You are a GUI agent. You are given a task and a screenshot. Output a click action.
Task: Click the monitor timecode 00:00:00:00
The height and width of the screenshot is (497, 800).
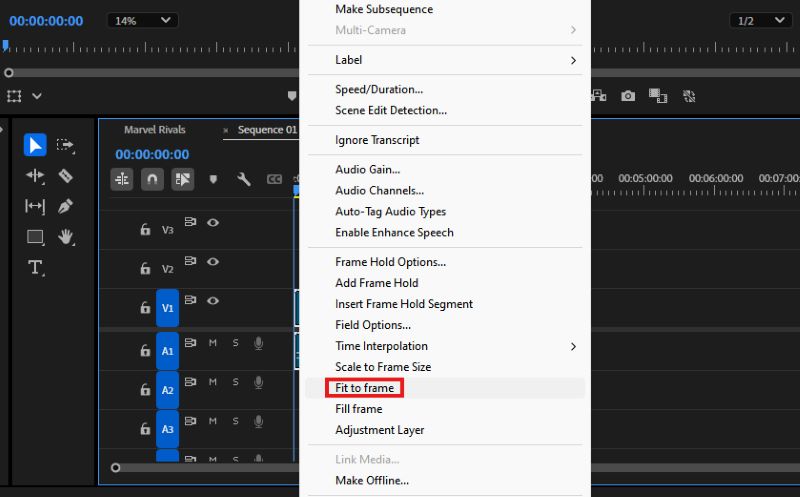46,21
